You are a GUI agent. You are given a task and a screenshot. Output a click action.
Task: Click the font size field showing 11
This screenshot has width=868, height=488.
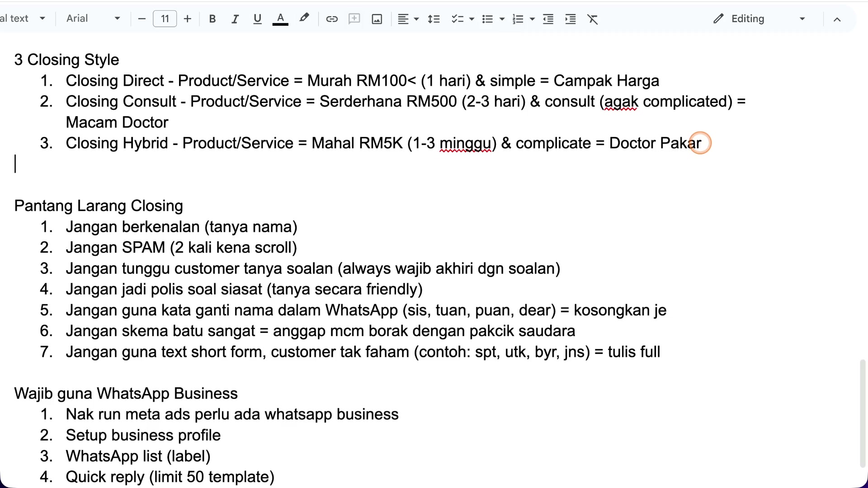tap(165, 19)
